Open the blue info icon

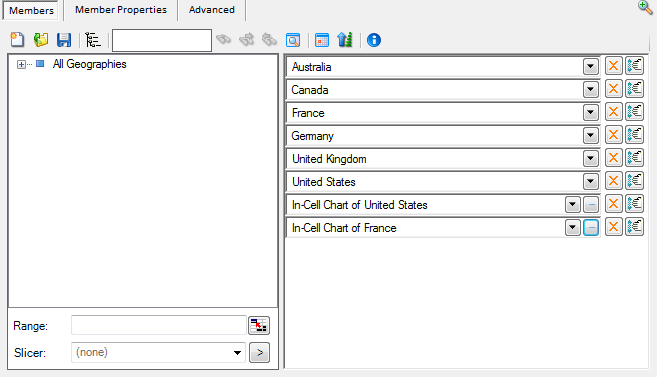point(374,40)
